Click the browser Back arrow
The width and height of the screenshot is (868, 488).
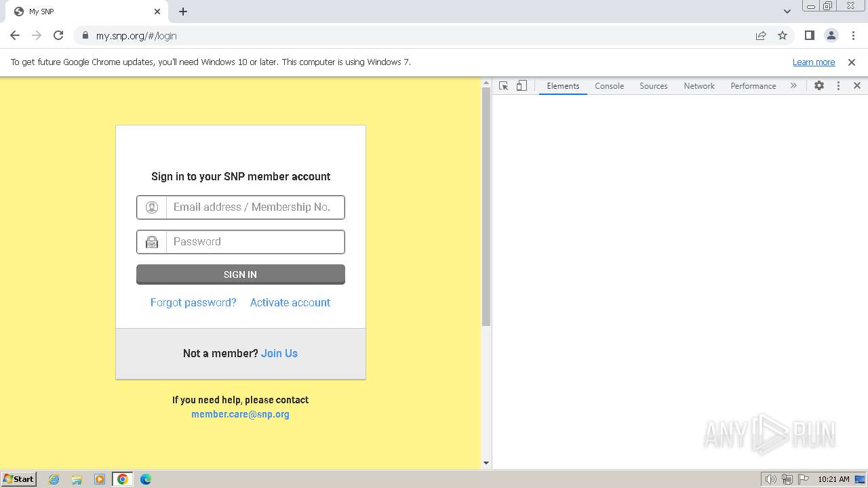15,36
